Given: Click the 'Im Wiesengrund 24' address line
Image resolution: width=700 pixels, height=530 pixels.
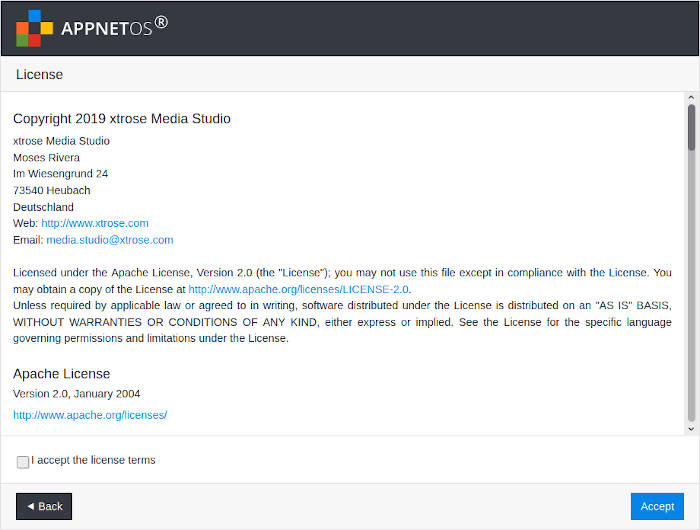Looking at the screenshot, I should coord(60,174).
